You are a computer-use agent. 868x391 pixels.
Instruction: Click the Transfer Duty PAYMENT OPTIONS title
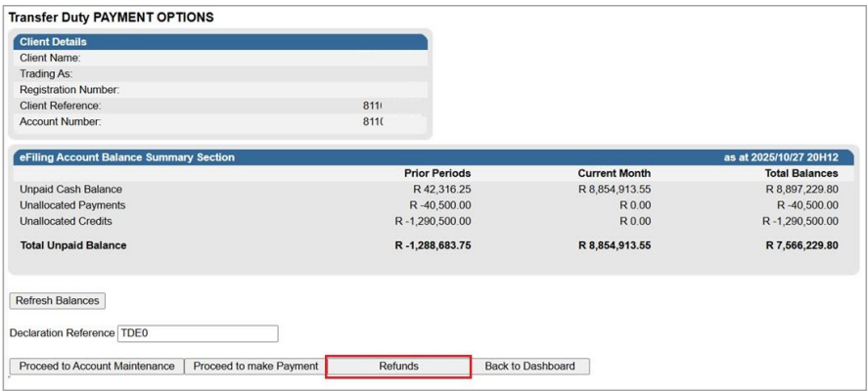(x=111, y=18)
